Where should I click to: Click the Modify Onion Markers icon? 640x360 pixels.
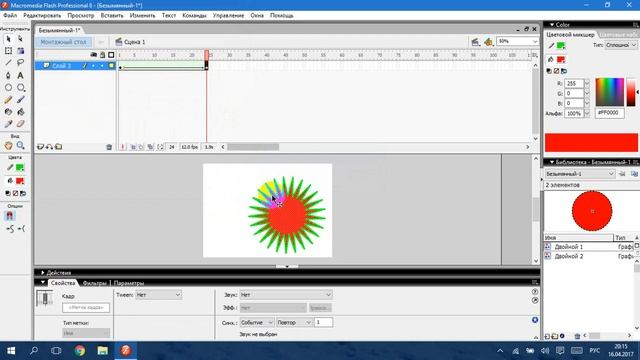[x=160, y=147]
